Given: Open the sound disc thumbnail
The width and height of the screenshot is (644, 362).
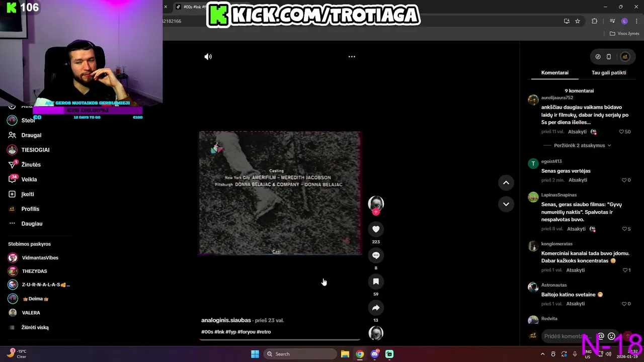Looking at the screenshot, I should (376, 333).
